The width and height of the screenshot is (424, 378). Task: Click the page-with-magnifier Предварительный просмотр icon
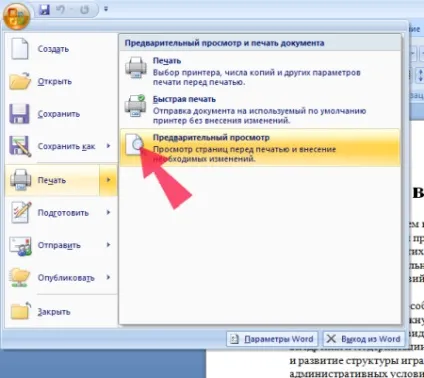click(x=135, y=144)
